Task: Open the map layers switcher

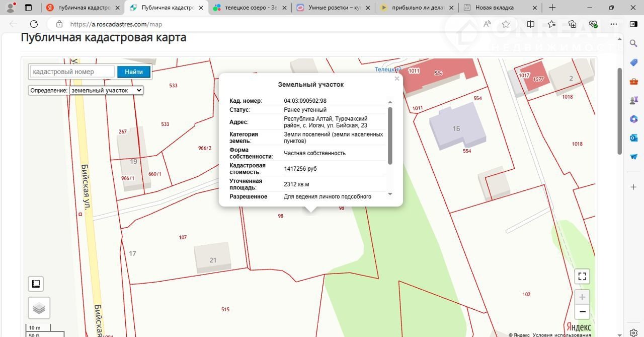Action: 39,308
